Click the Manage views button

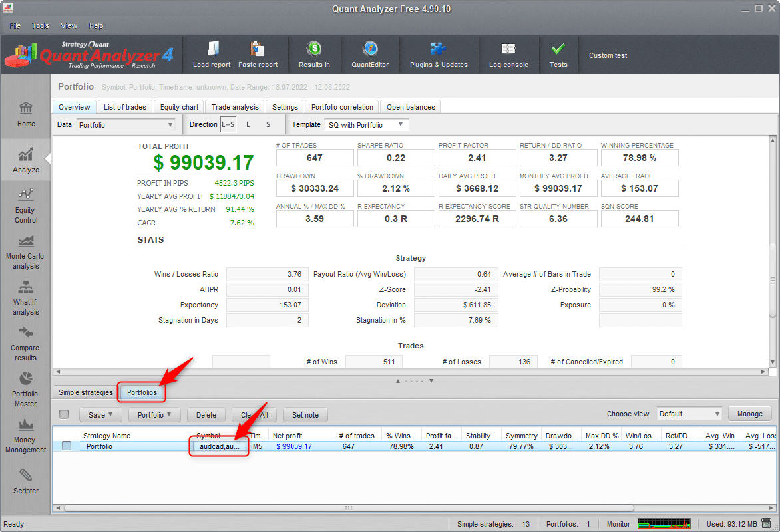click(749, 414)
